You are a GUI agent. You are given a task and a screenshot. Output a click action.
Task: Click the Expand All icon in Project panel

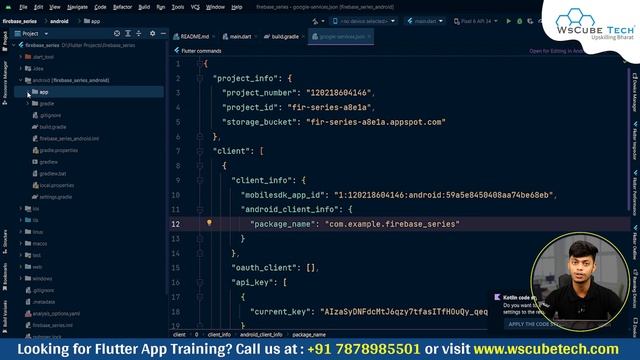128,33
